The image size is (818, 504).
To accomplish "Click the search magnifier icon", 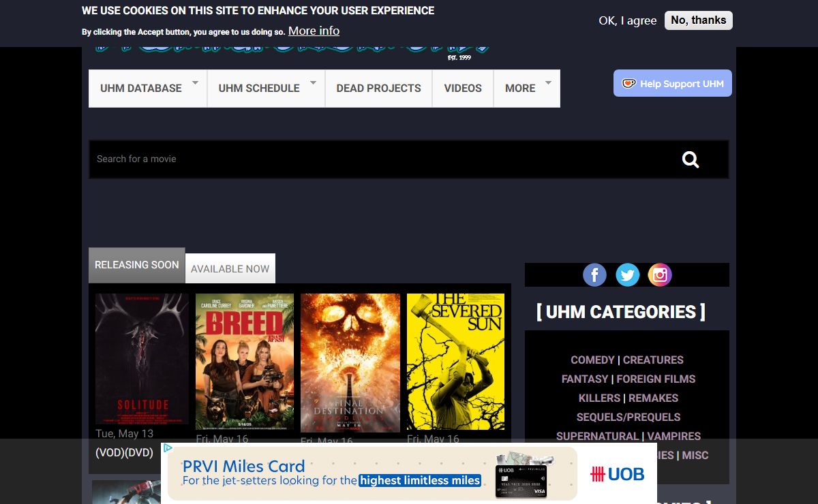I will (x=691, y=159).
